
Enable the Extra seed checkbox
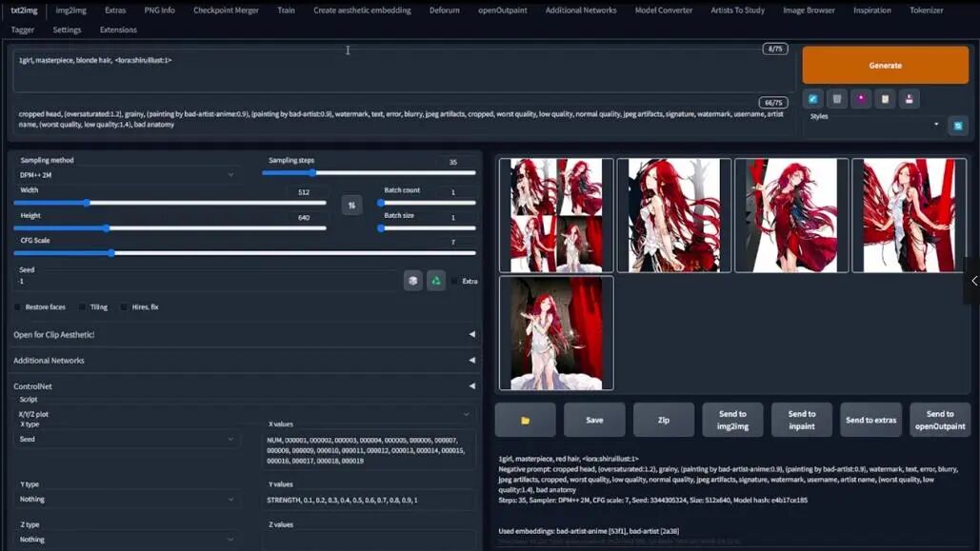tap(454, 281)
